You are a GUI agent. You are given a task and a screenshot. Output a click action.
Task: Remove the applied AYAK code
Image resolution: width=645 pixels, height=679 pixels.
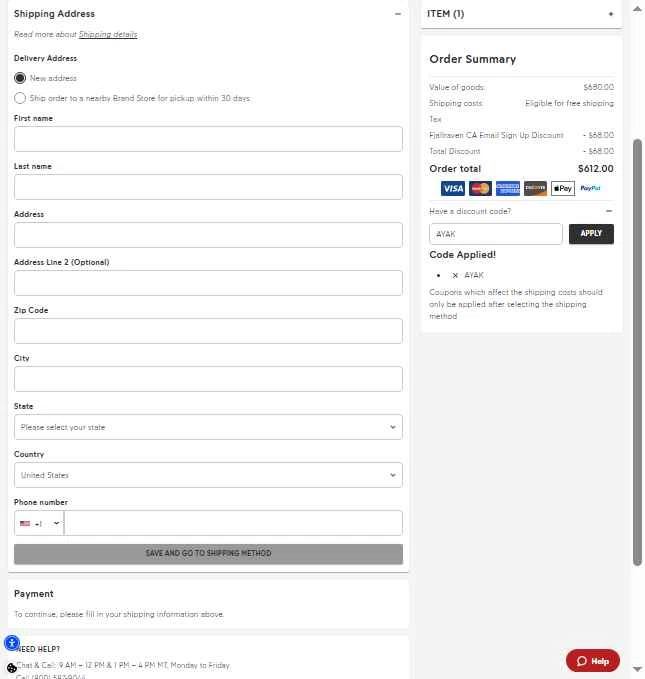pos(455,275)
